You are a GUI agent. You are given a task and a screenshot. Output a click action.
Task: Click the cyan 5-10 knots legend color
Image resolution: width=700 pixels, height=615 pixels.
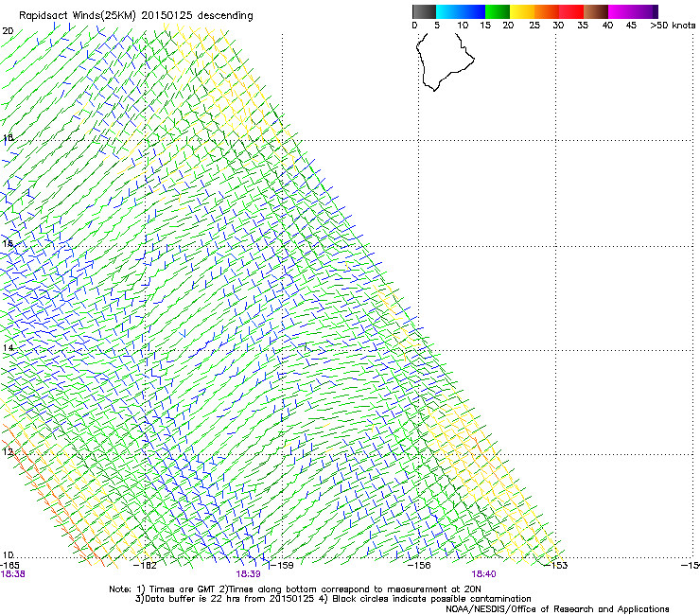point(448,11)
